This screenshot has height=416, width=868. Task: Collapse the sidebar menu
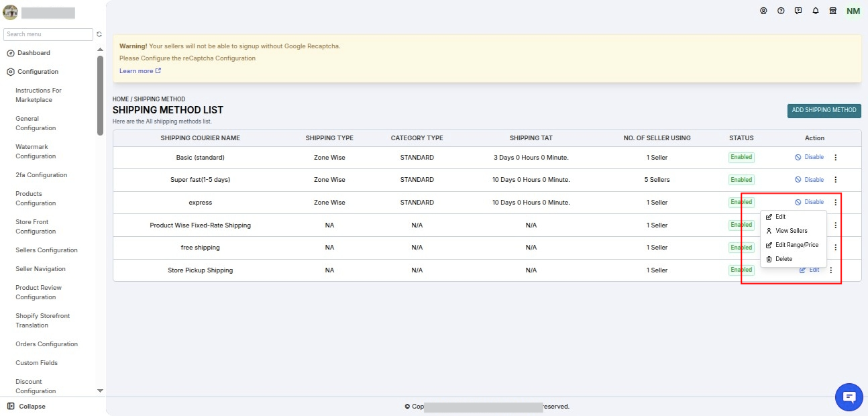[x=27, y=407]
